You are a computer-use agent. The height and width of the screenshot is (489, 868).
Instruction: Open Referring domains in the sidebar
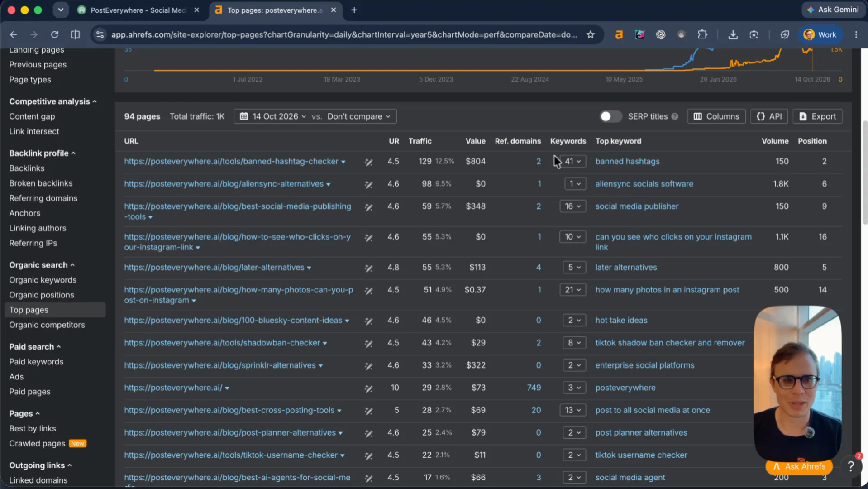(43, 198)
